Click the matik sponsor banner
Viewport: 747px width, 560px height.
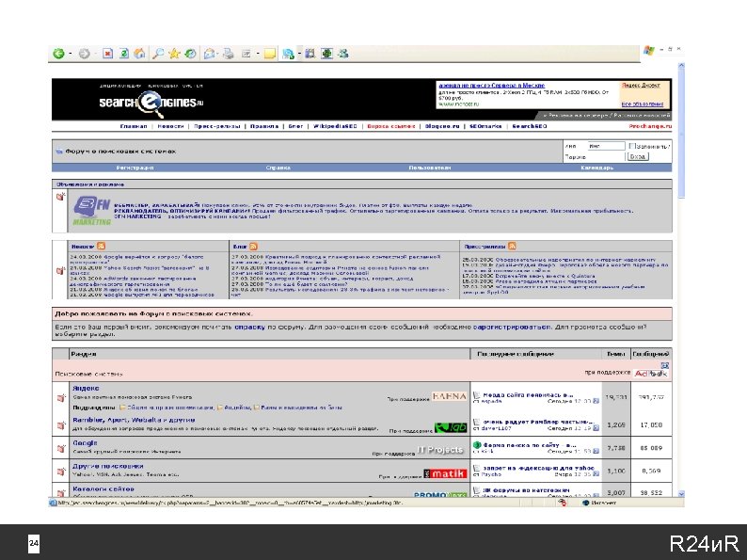[x=445, y=473]
